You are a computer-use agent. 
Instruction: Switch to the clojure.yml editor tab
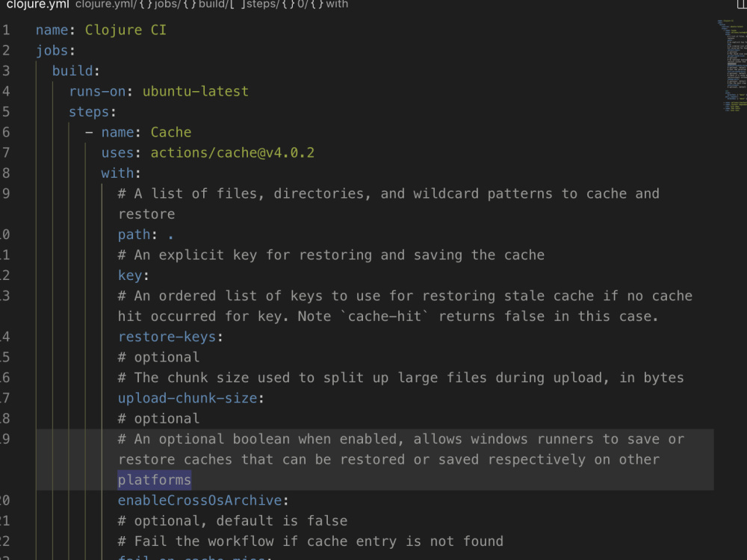[37, 4]
